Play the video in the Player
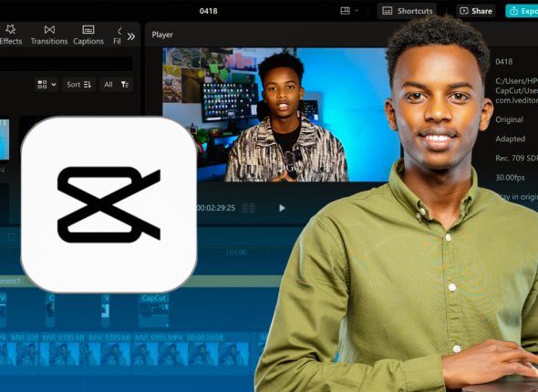The width and height of the screenshot is (538, 392). tap(282, 208)
